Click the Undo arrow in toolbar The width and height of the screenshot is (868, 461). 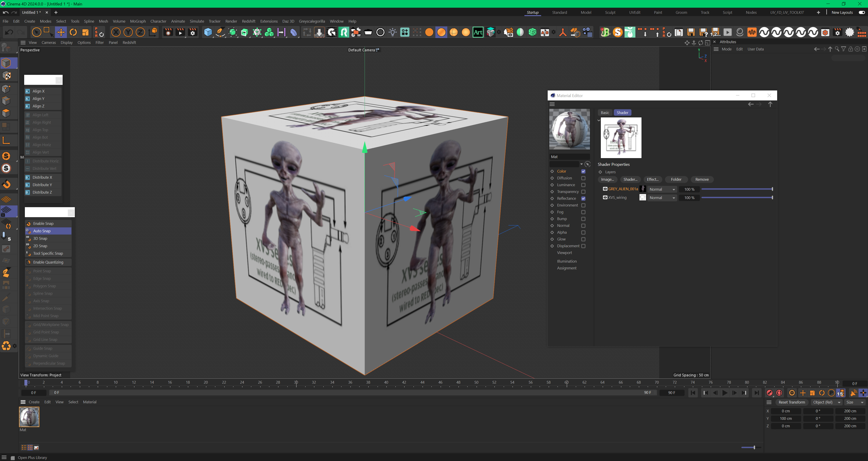(9, 32)
